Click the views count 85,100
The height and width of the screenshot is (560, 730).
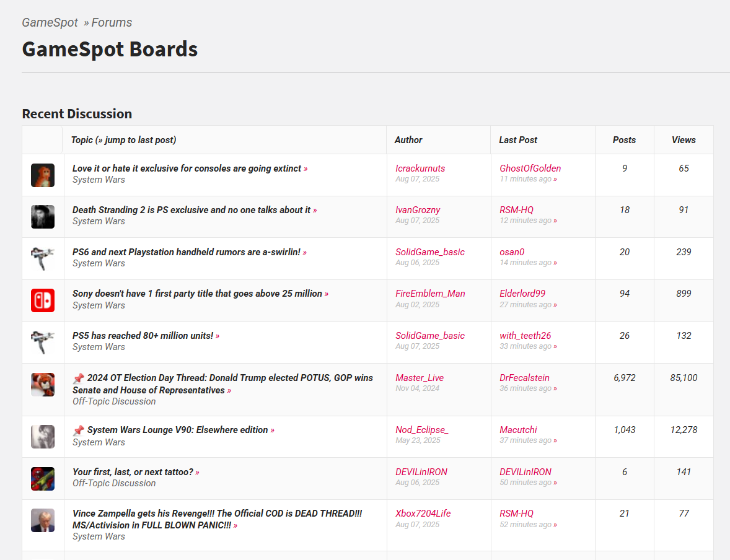684,378
